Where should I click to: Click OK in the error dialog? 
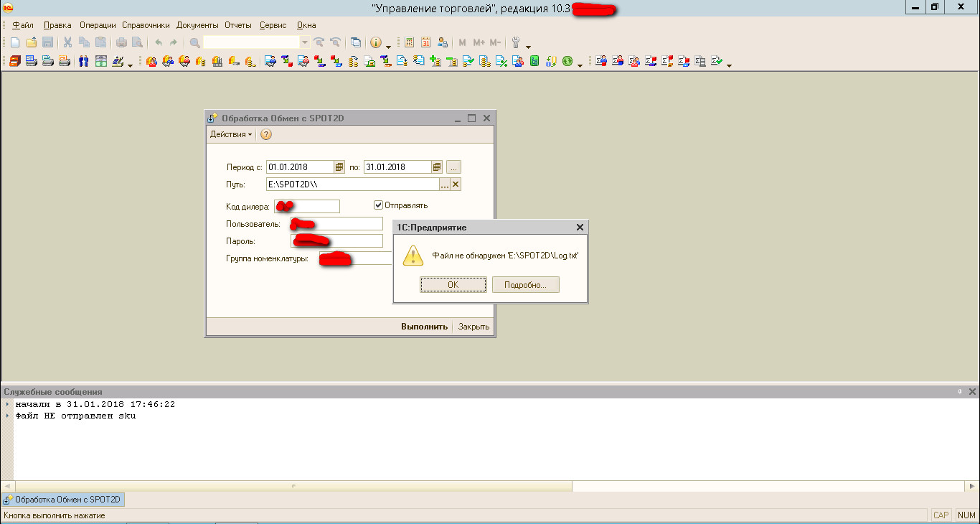[x=453, y=285]
